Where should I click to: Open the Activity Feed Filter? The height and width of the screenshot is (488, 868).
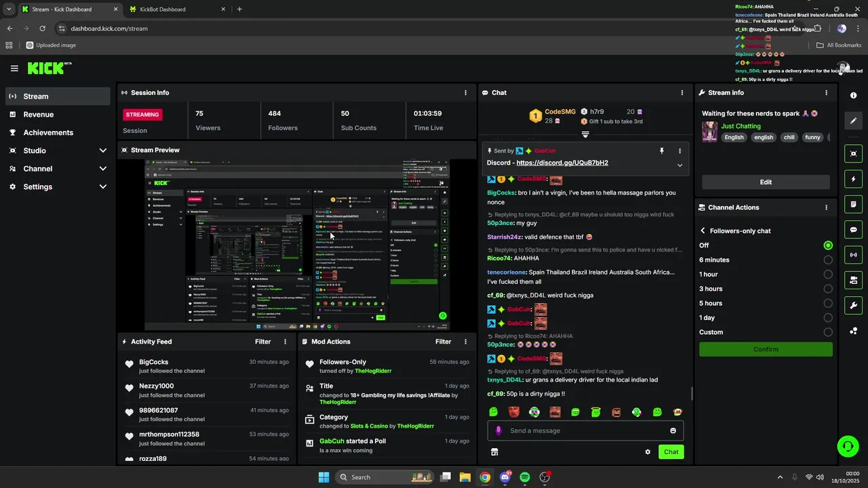pos(262,342)
